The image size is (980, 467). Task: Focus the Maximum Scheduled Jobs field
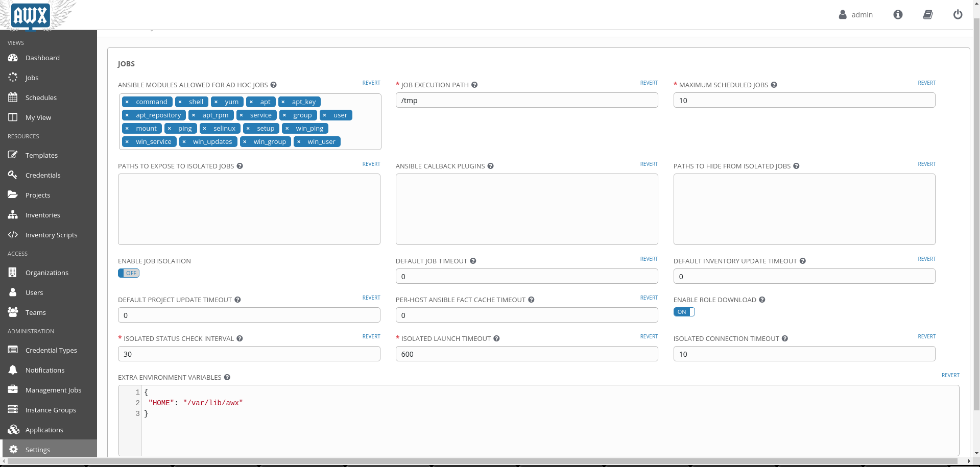tap(804, 100)
